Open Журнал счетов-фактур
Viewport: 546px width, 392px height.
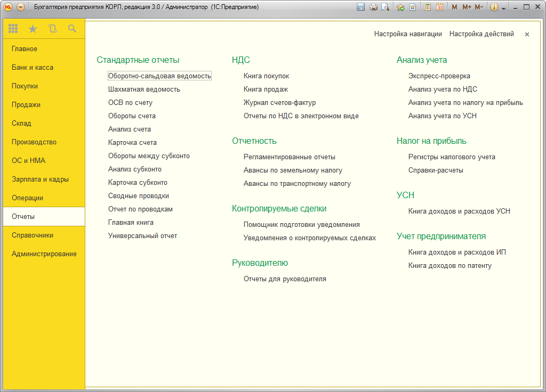pyautogui.click(x=279, y=103)
